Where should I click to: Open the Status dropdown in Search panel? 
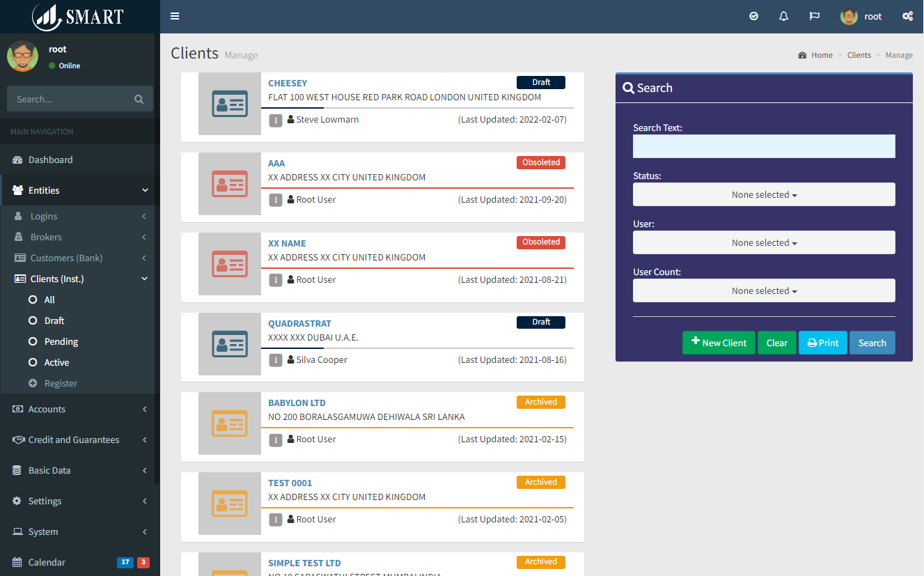tap(763, 195)
